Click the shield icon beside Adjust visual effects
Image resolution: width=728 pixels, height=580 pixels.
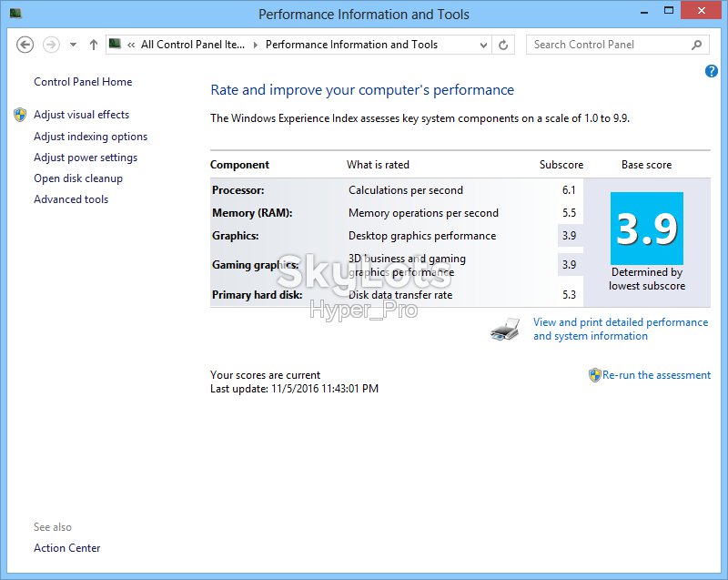point(20,115)
